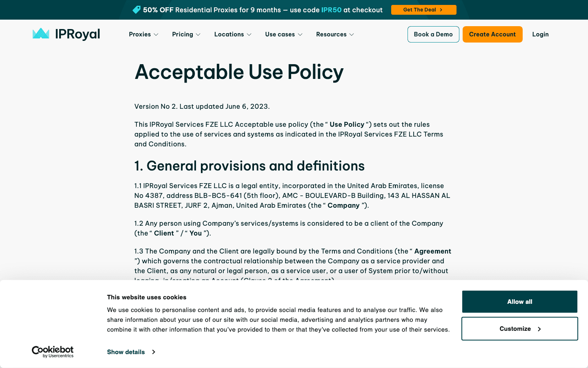
Task: Open the Resources dropdown
Action: [335, 34]
